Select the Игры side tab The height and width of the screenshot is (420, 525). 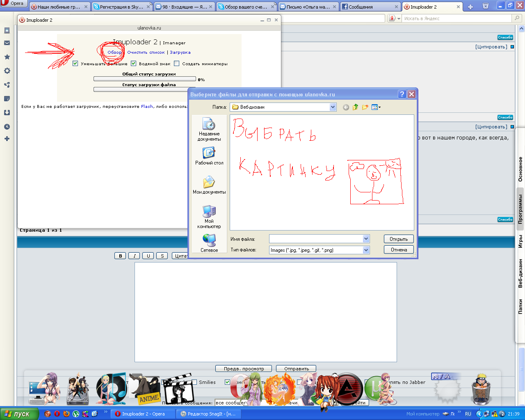tap(520, 241)
